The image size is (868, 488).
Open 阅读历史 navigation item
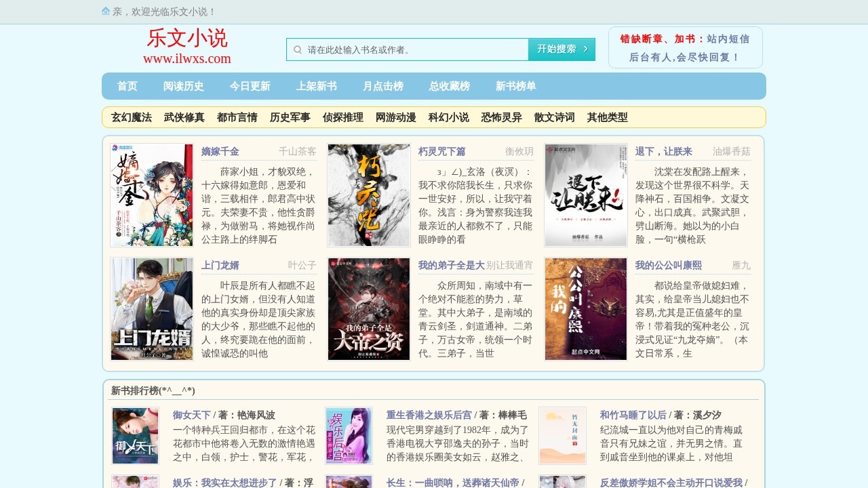[x=184, y=86]
